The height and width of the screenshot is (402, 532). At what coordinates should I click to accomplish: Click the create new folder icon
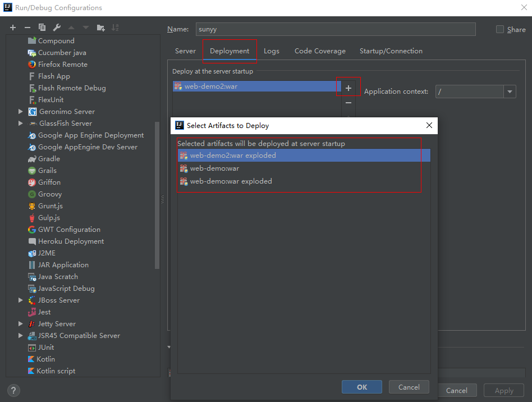coord(100,28)
